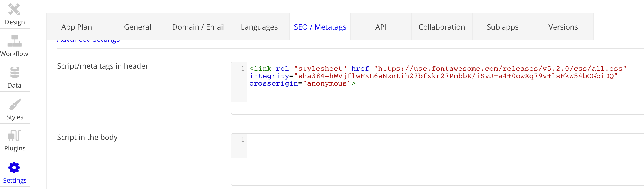Click inside the header script code editor
Screen dimensions: 644x189
click(423, 98)
